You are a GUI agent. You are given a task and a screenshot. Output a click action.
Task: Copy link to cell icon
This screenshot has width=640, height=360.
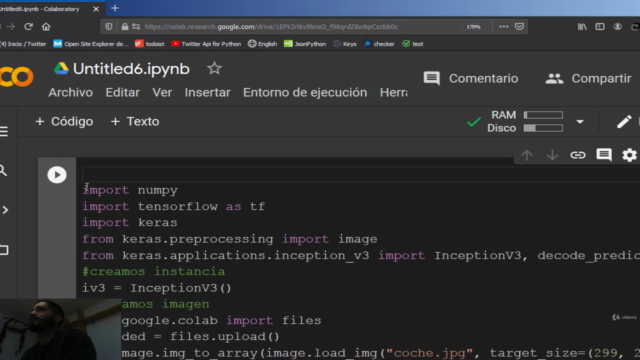[578, 155]
